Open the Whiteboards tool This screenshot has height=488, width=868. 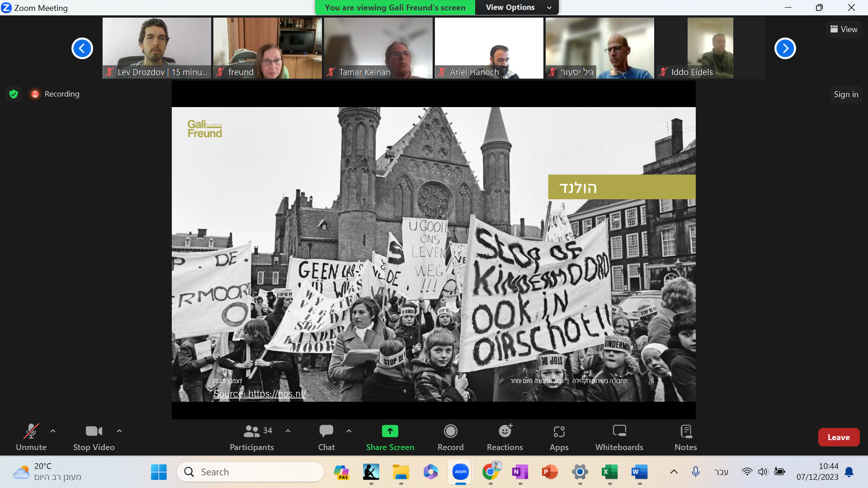coord(619,437)
